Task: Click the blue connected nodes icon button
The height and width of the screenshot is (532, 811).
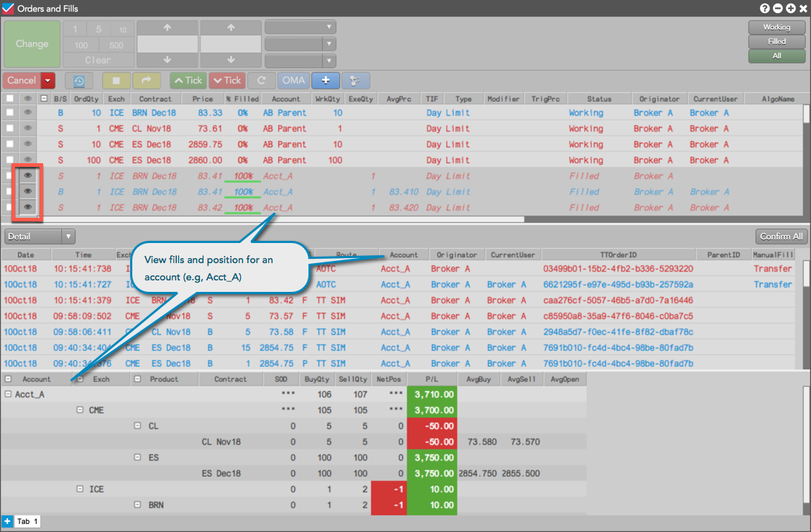Action: (x=355, y=81)
